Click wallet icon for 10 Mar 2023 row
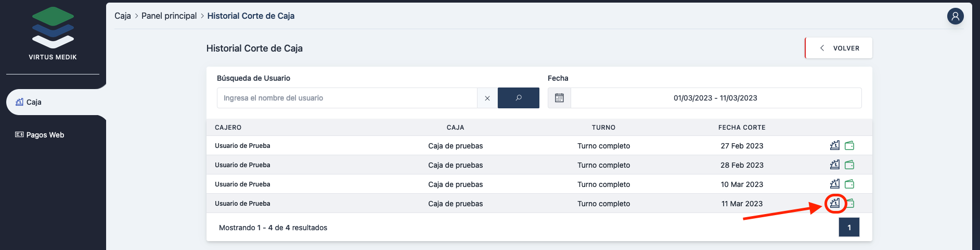980x250 pixels. point(849,184)
